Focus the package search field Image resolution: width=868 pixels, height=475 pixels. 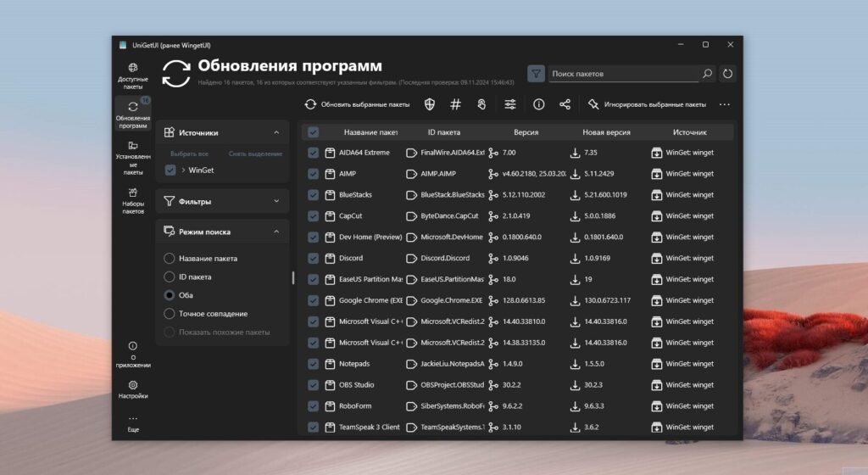624,74
